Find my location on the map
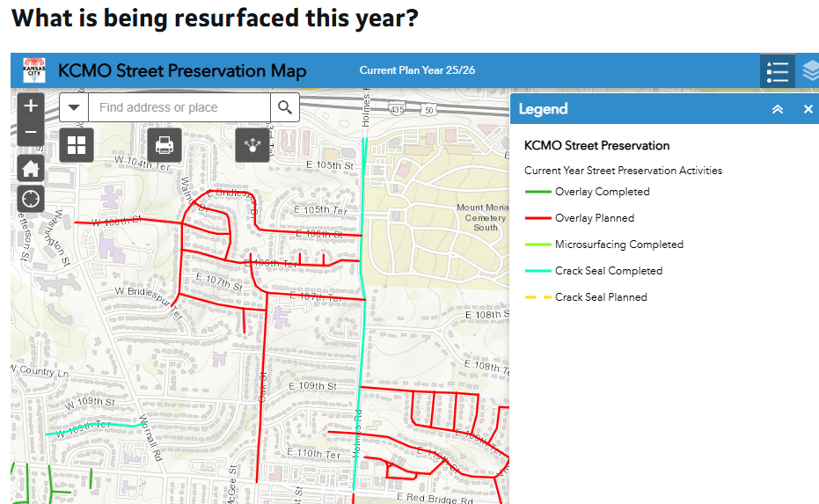This screenshot has width=819, height=504. click(31, 198)
